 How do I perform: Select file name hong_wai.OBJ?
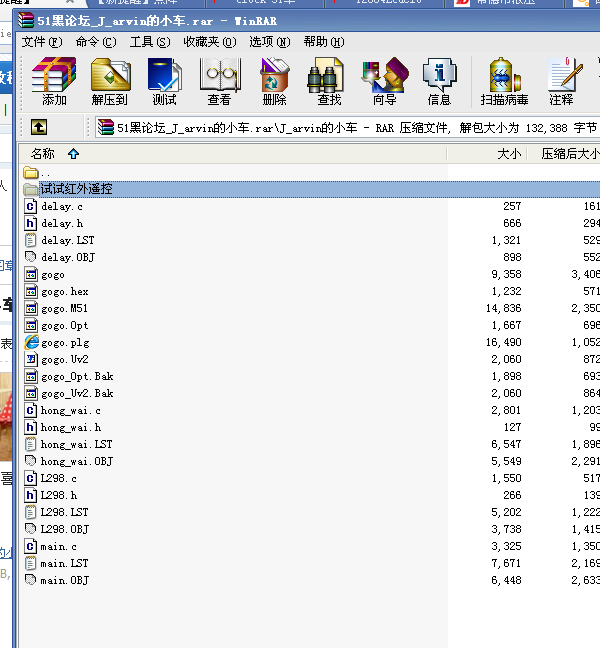pyautogui.click(x=76, y=461)
